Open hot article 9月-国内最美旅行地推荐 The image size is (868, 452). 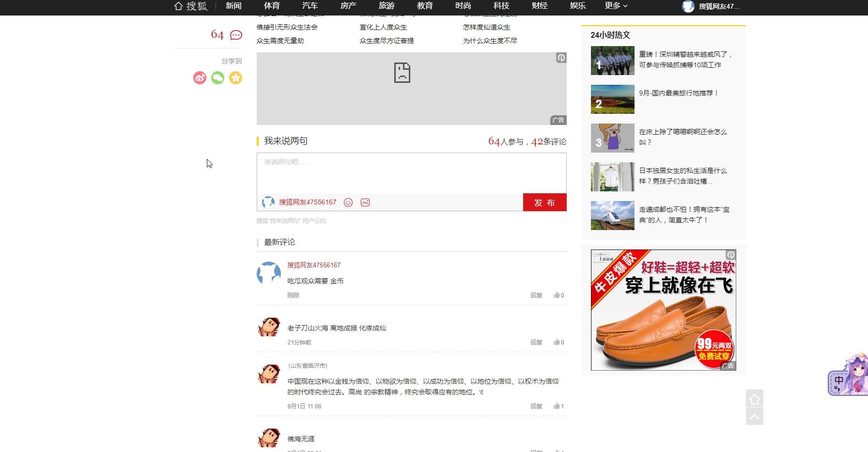tap(679, 93)
